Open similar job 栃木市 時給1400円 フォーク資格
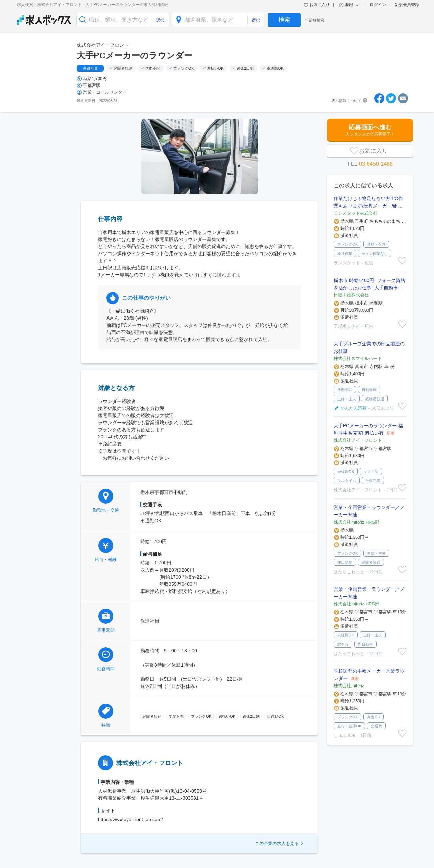The width and height of the screenshot is (434, 868). tap(369, 284)
